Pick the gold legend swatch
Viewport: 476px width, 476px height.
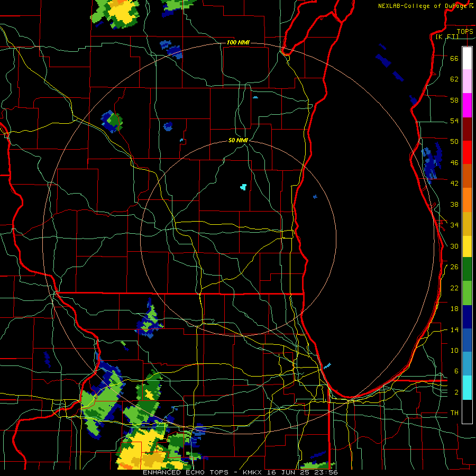point(467,224)
